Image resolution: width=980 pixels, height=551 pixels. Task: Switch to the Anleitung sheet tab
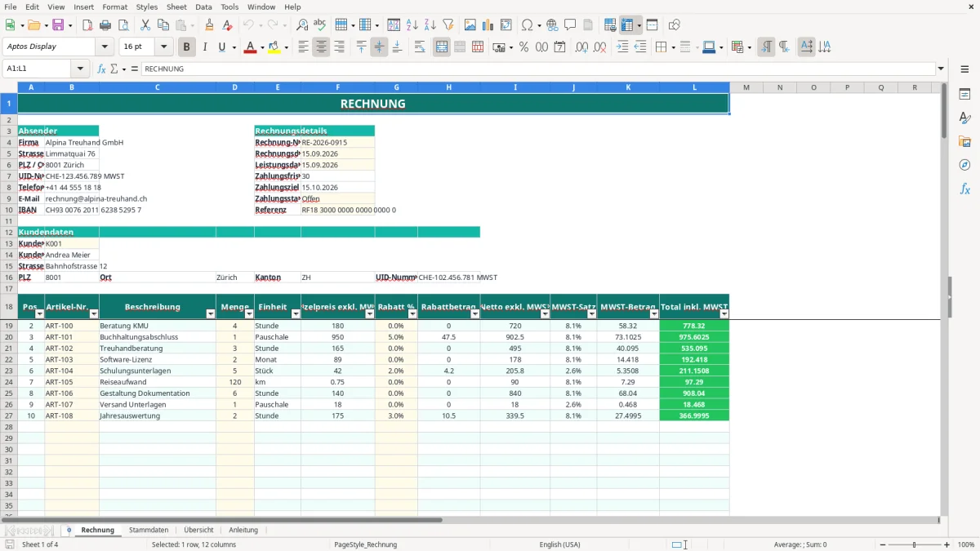point(243,530)
